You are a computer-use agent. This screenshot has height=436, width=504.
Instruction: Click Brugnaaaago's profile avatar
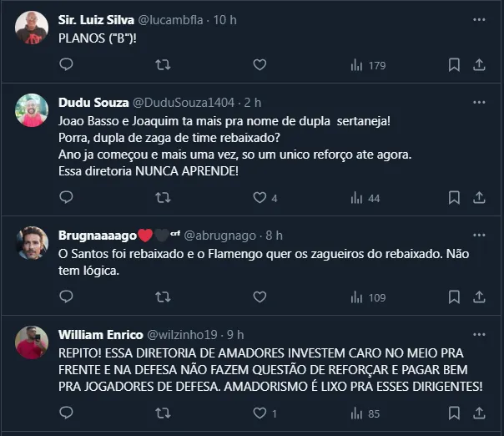click(x=32, y=242)
